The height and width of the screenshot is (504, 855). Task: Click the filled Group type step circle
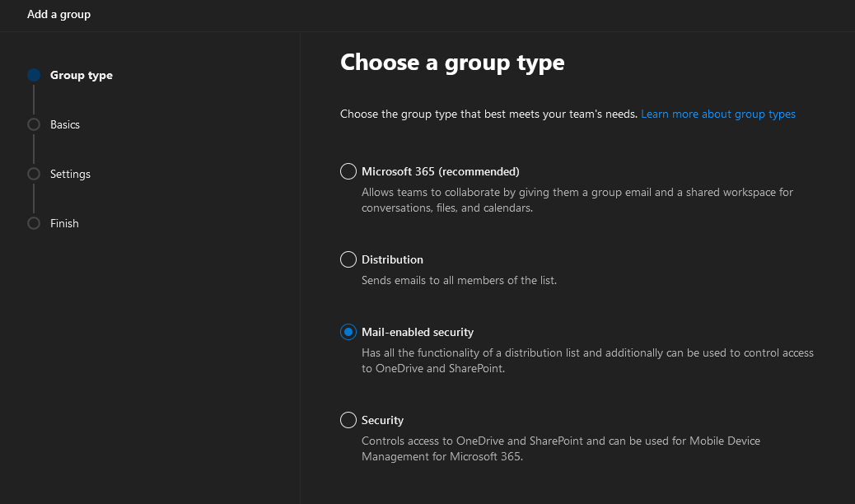[34, 75]
